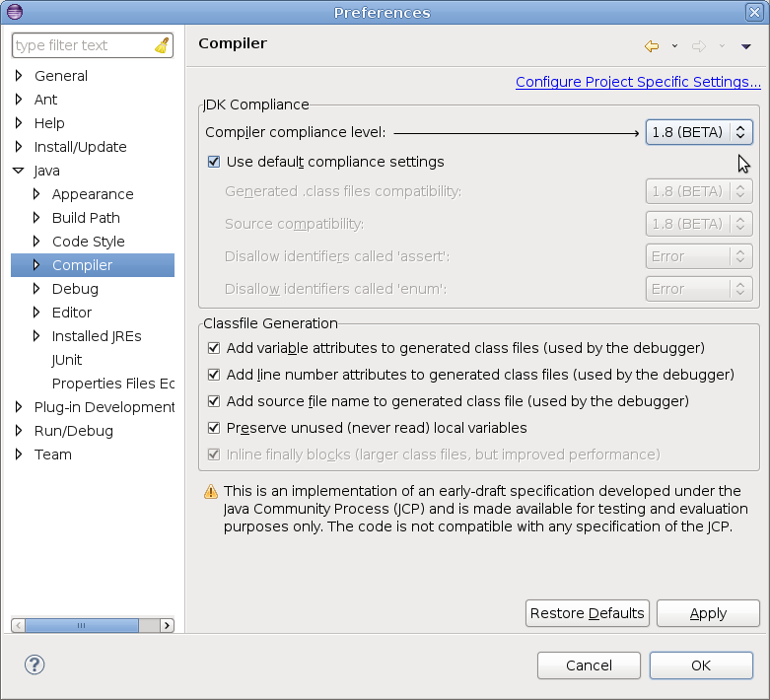Click the left scroll arrow in sidebar
Screen dimensions: 770x700
(x=18, y=625)
